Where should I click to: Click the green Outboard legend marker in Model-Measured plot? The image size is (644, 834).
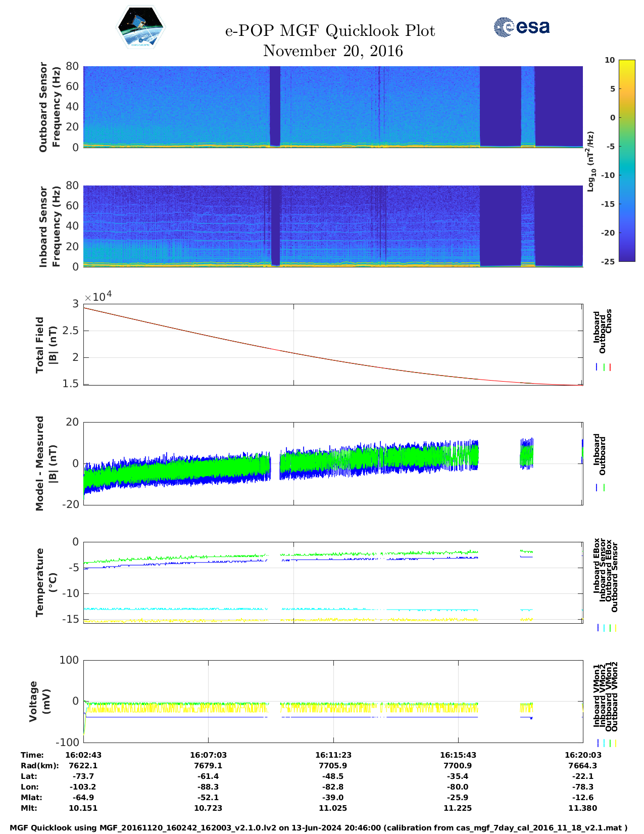604,488
